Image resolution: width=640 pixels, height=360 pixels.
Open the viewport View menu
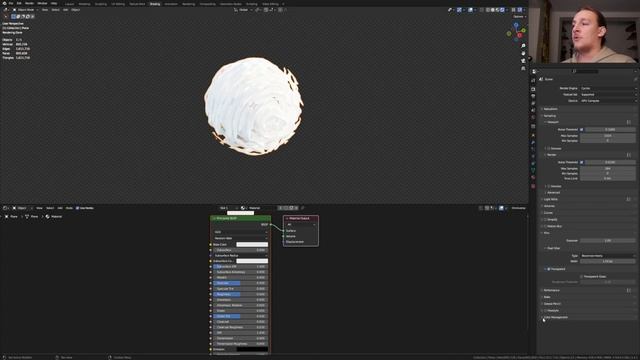pyautogui.click(x=45, y=10)
